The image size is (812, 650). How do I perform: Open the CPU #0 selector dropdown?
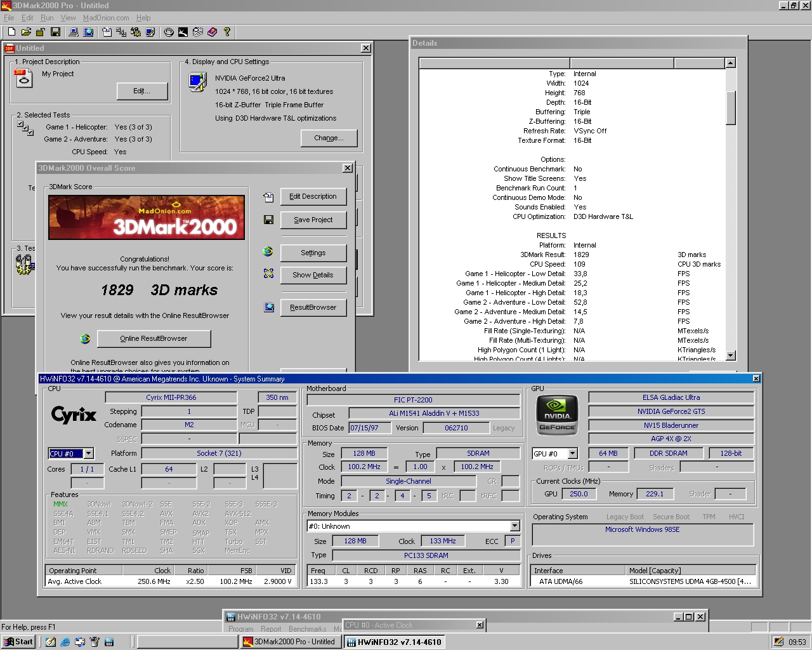pos(89,453)
